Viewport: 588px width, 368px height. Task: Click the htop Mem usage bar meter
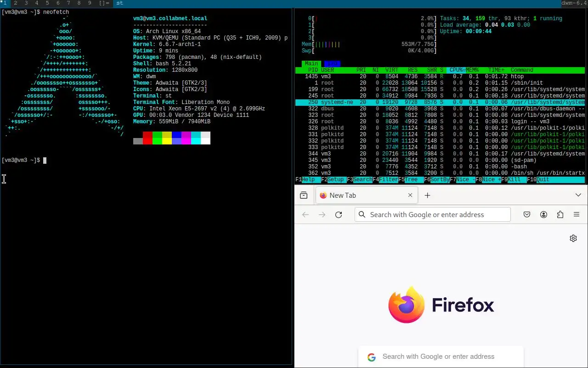(369, 44)
